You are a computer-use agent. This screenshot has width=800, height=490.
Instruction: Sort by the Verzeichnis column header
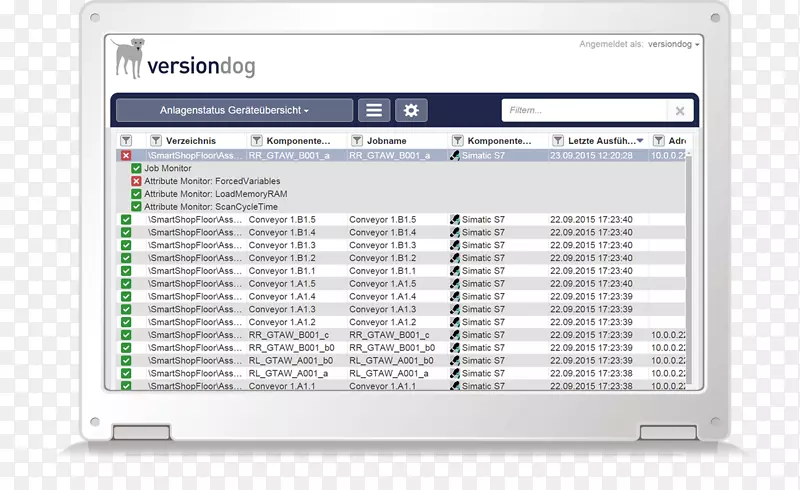click(191, 141)
